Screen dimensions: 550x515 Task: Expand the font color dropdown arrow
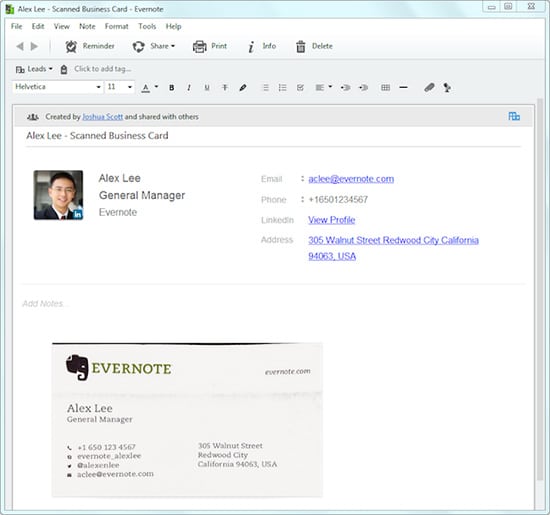[156, 87]
